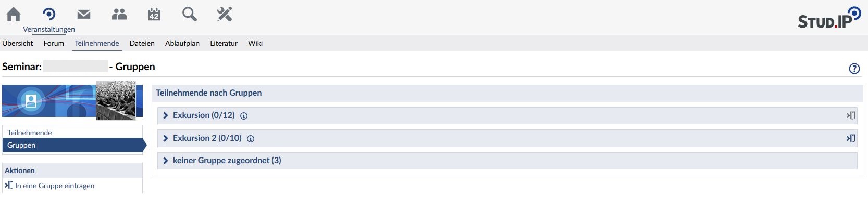
Task: Go to the home start page icon
Action: (14, 14)
